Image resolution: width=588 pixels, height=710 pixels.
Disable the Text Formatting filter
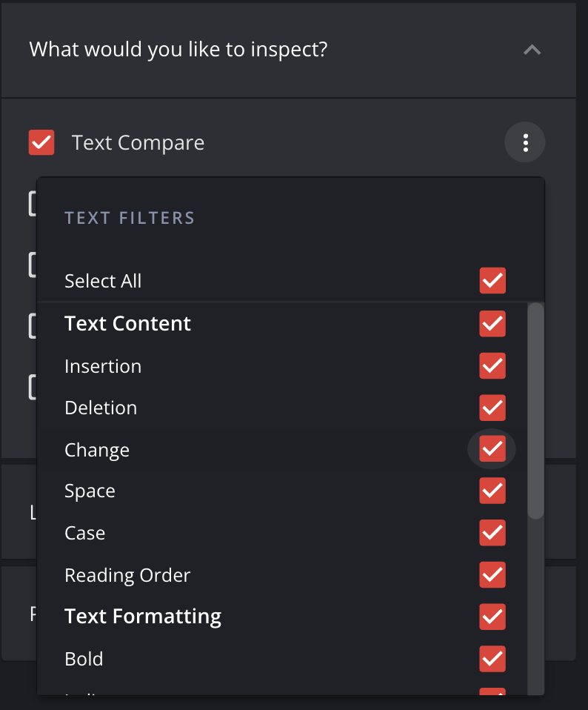pyautogui.click(x=492, y=617)
